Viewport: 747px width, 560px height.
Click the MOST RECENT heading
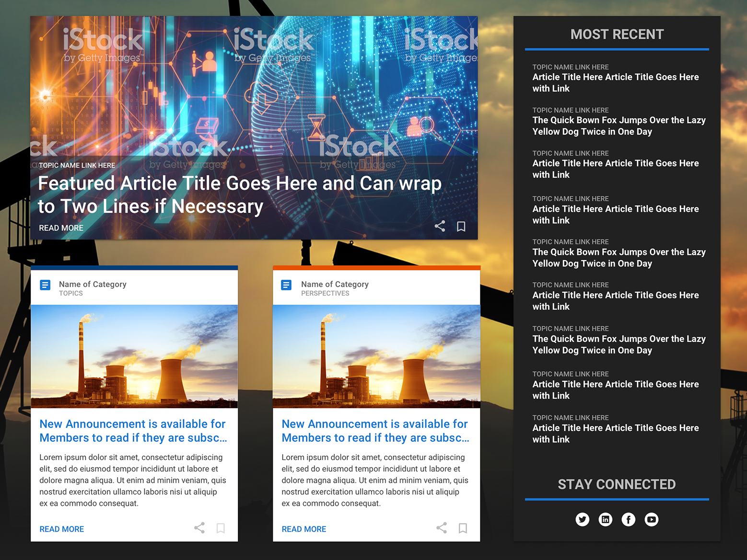tap(617, 34)
